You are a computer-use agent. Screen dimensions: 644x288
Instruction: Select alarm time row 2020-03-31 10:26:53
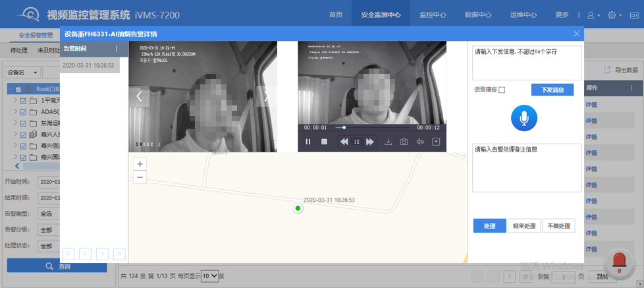[x=90, y=65]
